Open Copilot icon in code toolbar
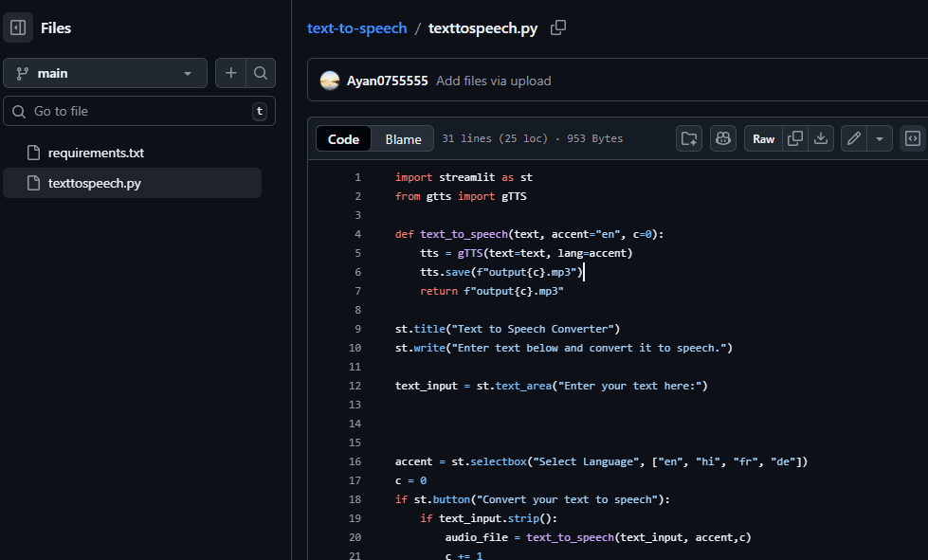 [x=722, y=139]
